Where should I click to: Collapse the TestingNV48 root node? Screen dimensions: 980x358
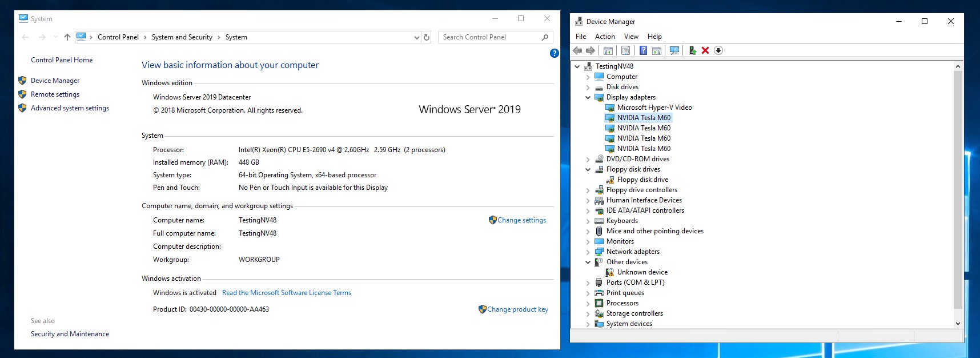click(x=577, y=67)
